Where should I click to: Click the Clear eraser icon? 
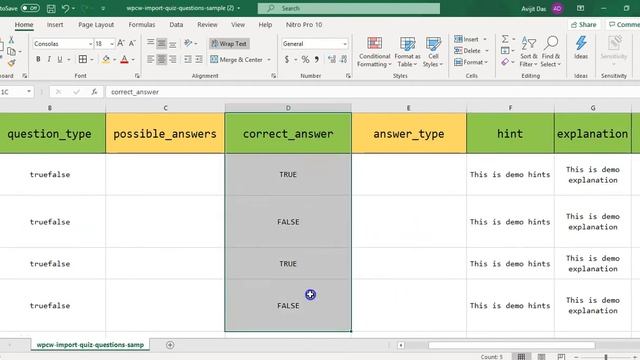505,62
